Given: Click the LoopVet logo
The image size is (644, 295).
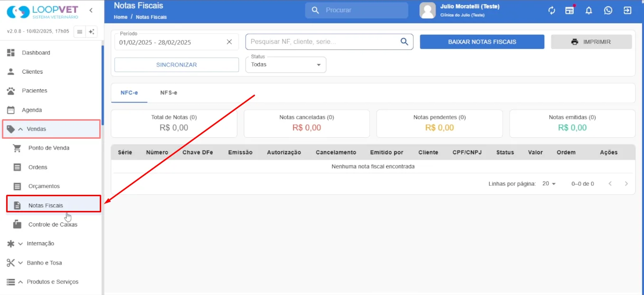Looking at the screenshot, I should pos(43,12).
